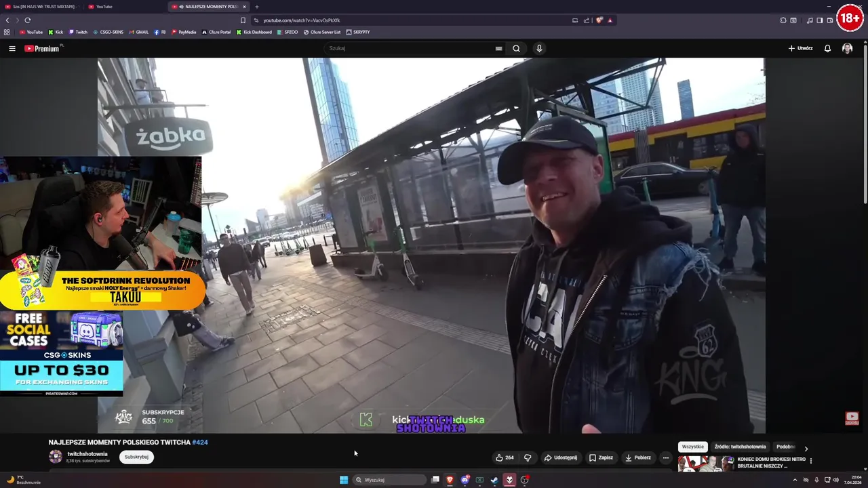
Task: Open twitchshotownia channel avatar
Action: click(x=56, y=457)
